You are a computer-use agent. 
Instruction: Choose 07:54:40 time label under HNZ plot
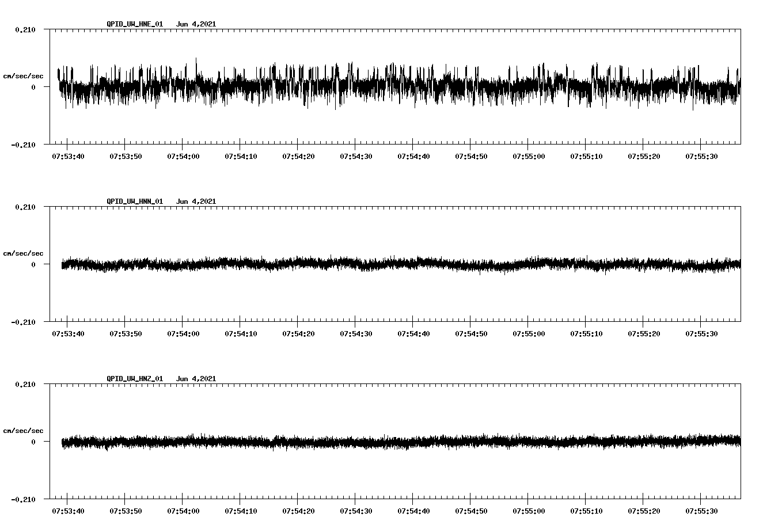click(x=413, y=511)
